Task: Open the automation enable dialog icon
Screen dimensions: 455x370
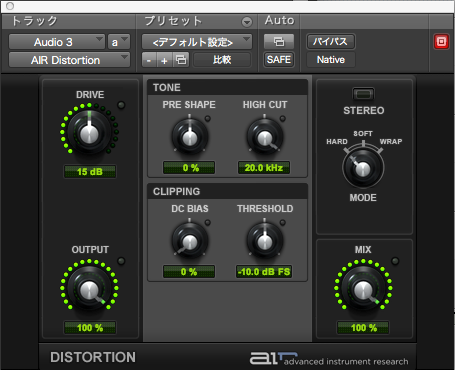Action: (279, 42)
